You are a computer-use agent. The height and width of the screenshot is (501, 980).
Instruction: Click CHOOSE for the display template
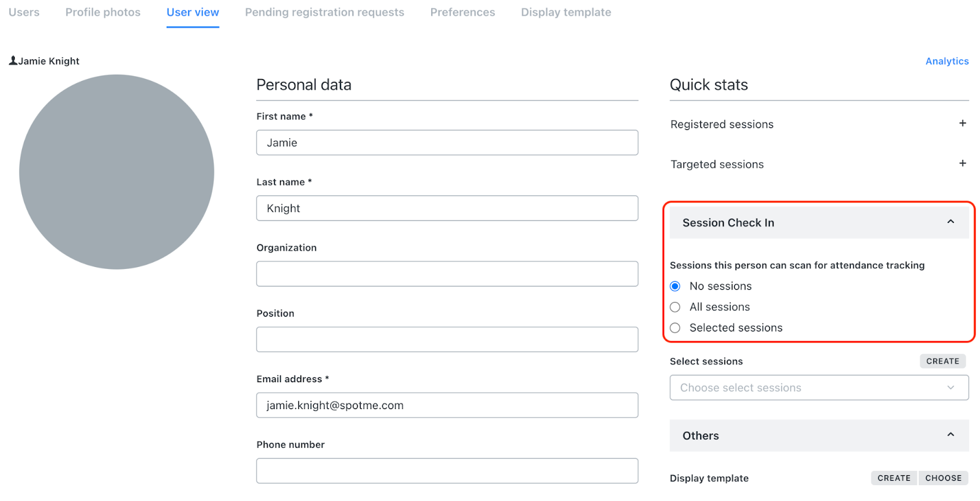coord(943,478)
